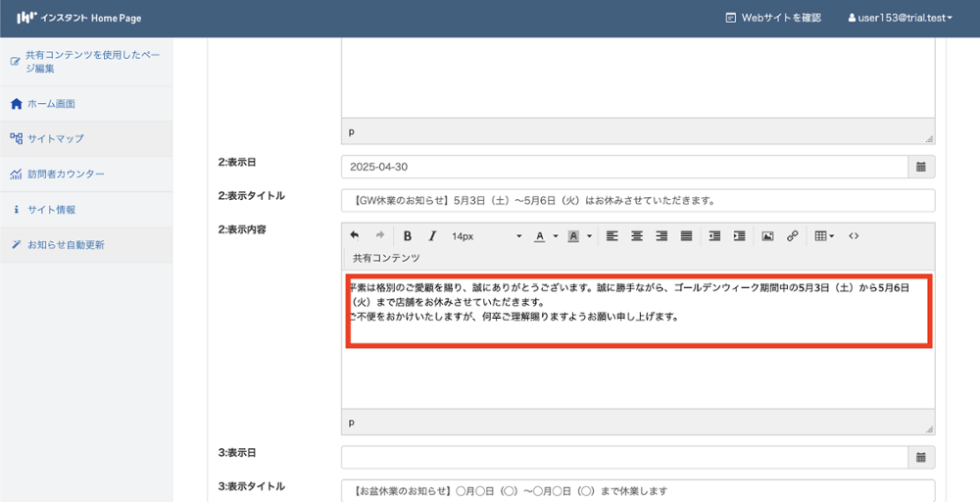Toggle Italic formatting in editor
The image size is (980, 502).
click(431, 236)
